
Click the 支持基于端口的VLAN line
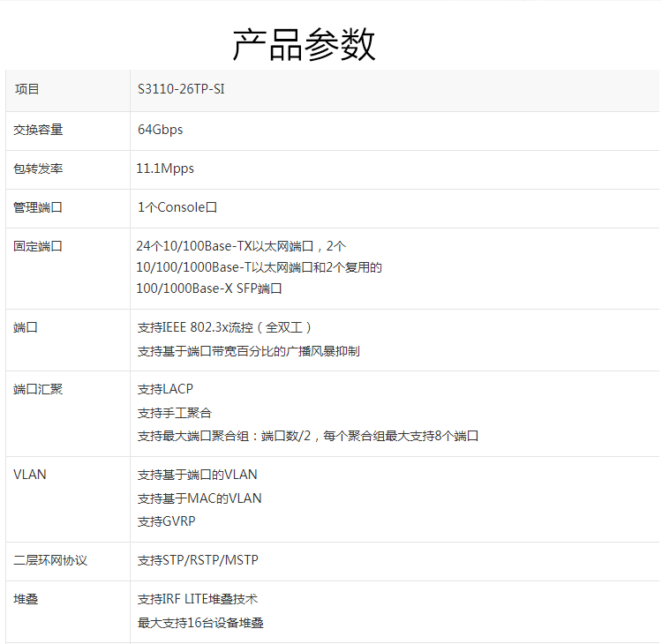point(197,475)
